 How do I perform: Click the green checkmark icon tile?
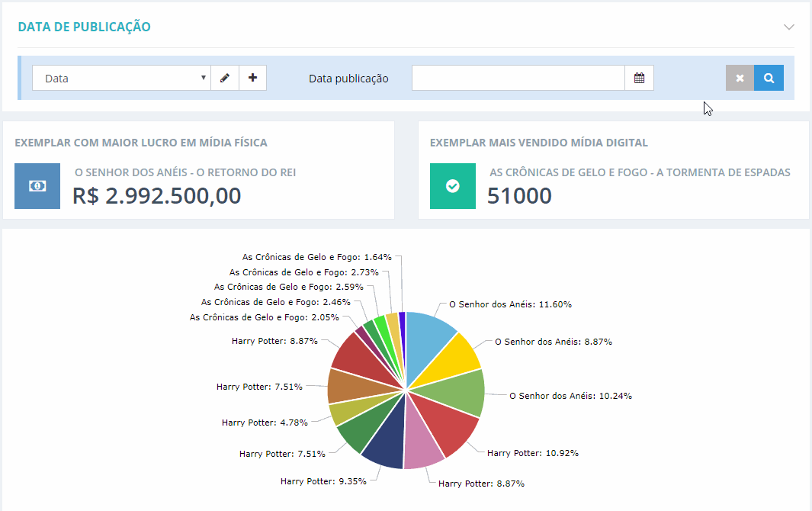[452, 186]
